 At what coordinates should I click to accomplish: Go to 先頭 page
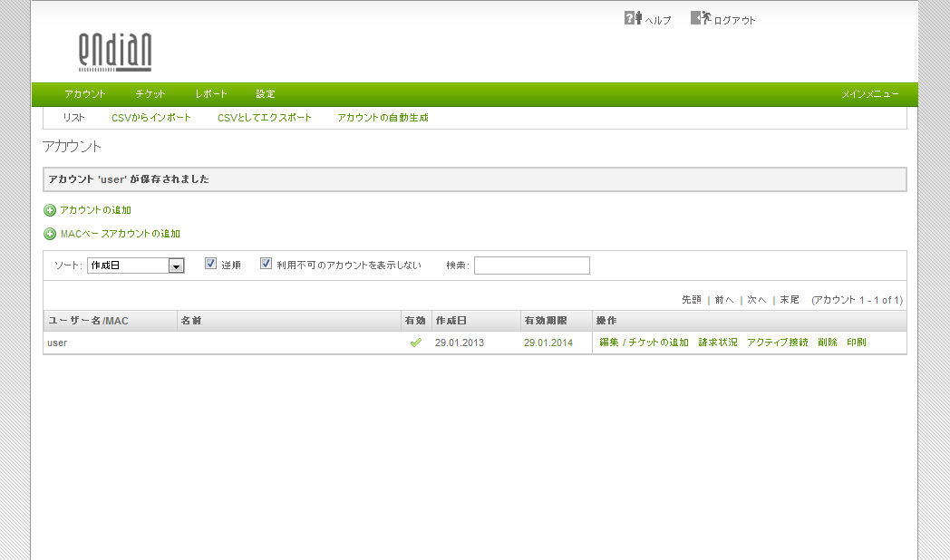pos(692,300)
